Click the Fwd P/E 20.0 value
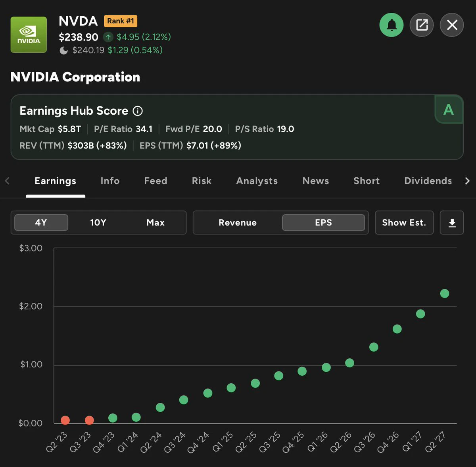 (x=194, y=129)
